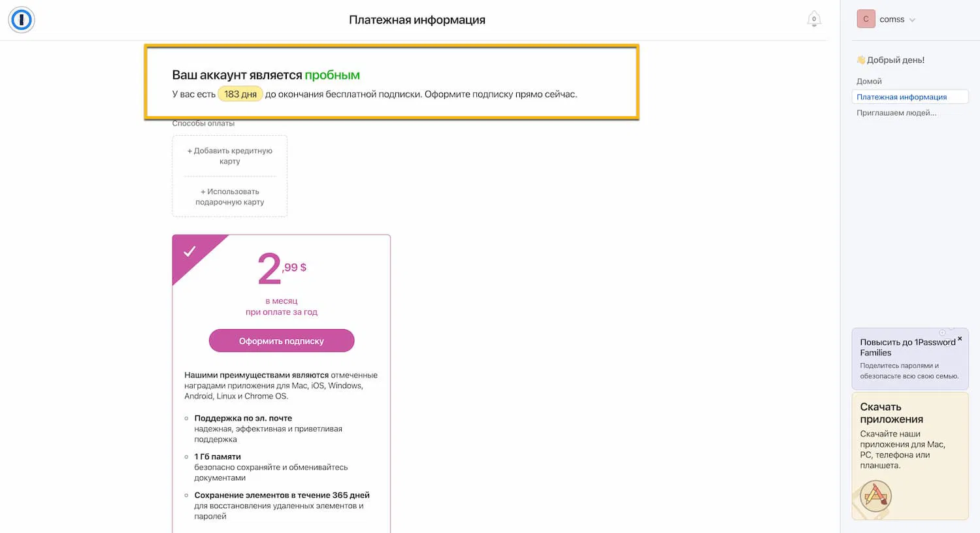
Task: Click the green пробным account status text
Action: pos(332,75)
